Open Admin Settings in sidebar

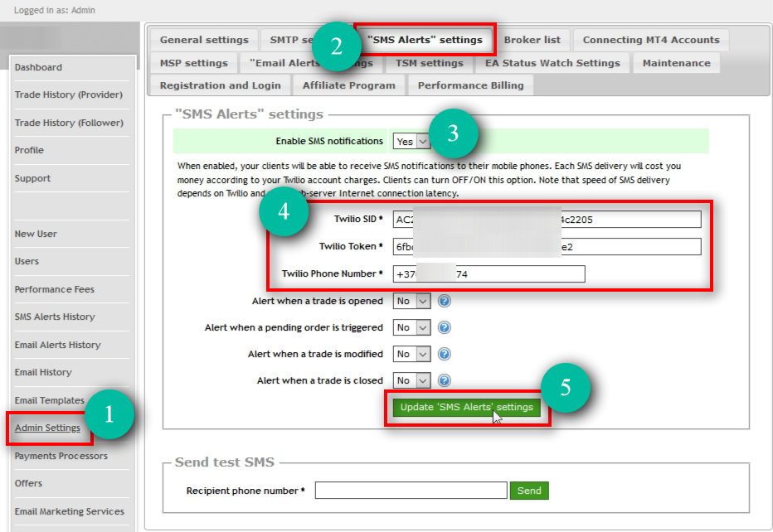coord(47,428)
